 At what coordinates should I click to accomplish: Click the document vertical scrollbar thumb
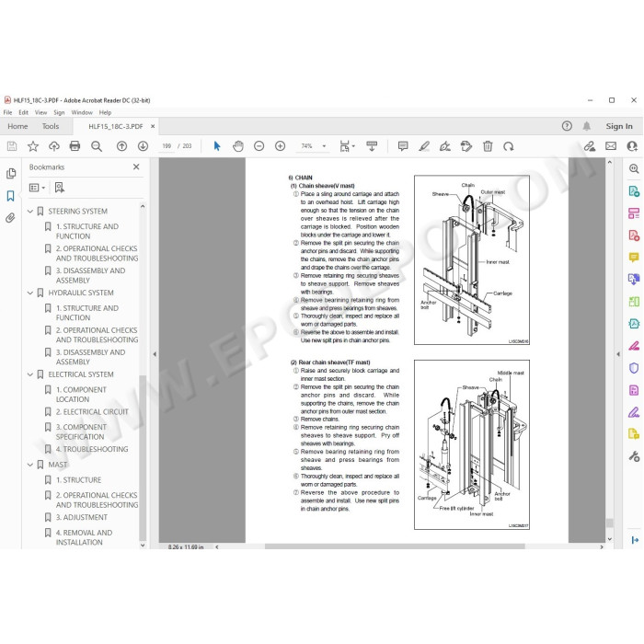pos(609,523)
